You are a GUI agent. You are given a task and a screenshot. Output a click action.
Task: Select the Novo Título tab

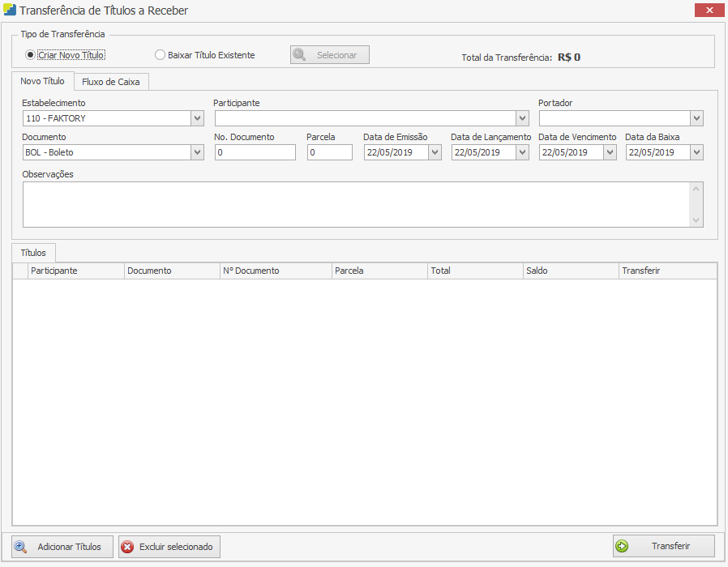pyautogui.click(x=42, y=81)
